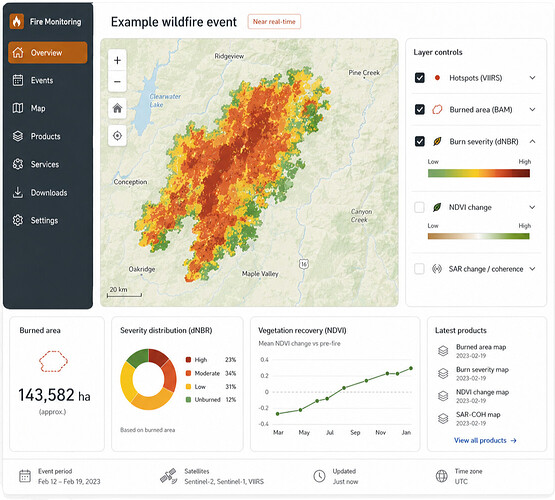Viewport: 555px width, 500px height.
Task: Open the Burned area map product icon
Action: 443,351
